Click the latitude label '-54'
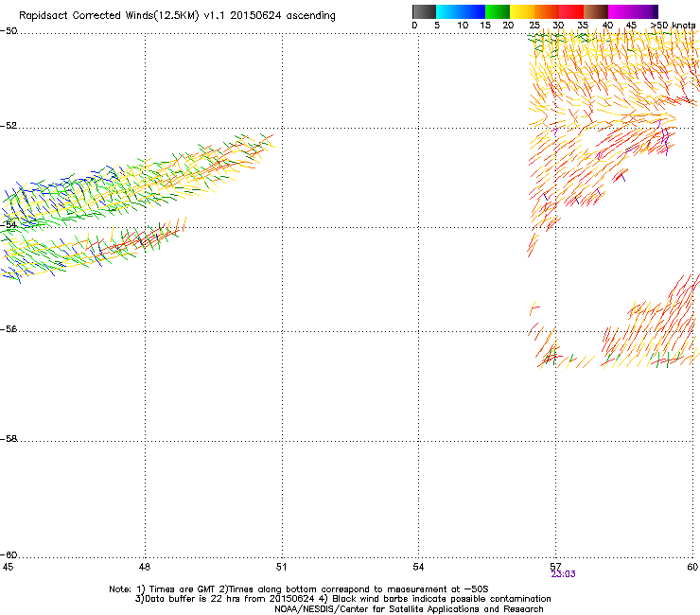This screenshot has width=700, height=615. pos(9,225)
